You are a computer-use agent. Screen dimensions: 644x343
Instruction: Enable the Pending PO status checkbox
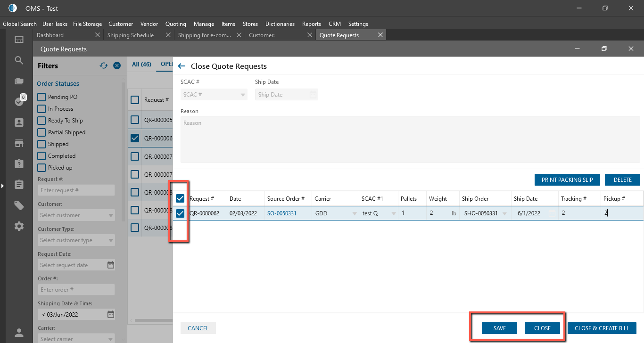tap(41, 97)
